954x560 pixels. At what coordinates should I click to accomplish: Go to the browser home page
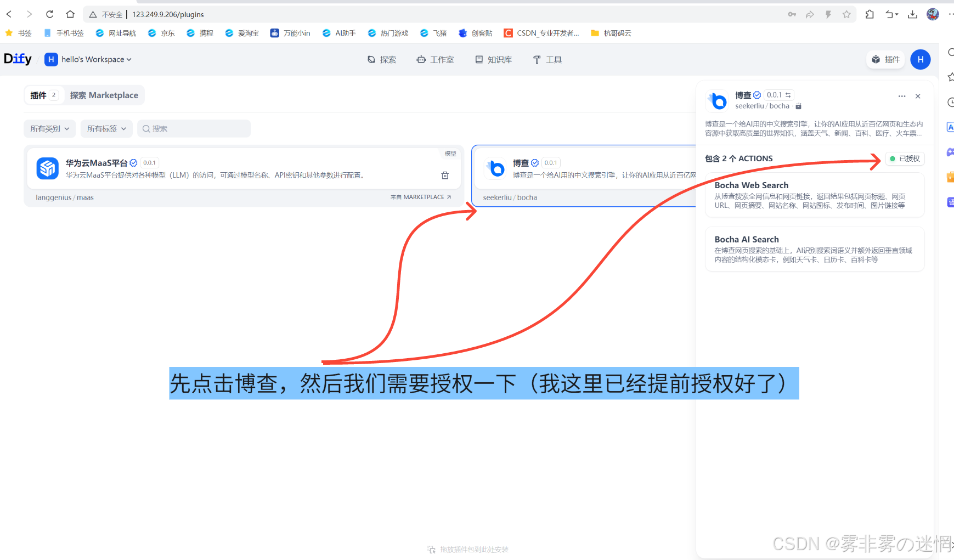(70, 14)
